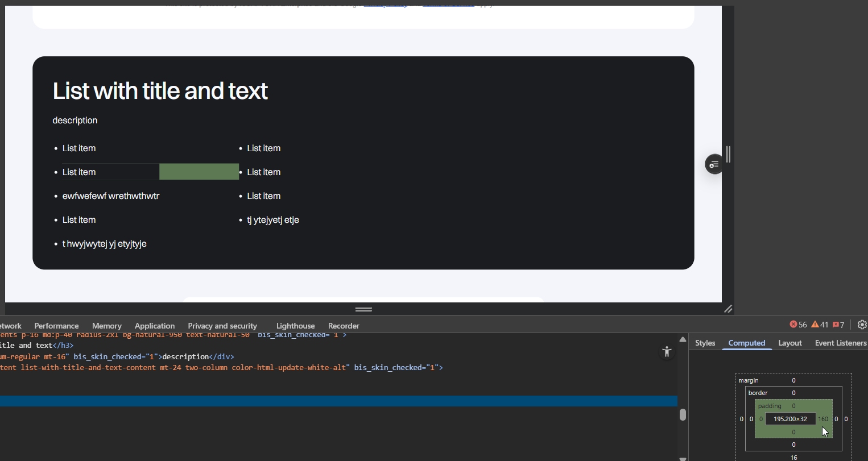
Task: Click the floating round widget button on page
Action: pyautogui.click(x=714, y=164)
